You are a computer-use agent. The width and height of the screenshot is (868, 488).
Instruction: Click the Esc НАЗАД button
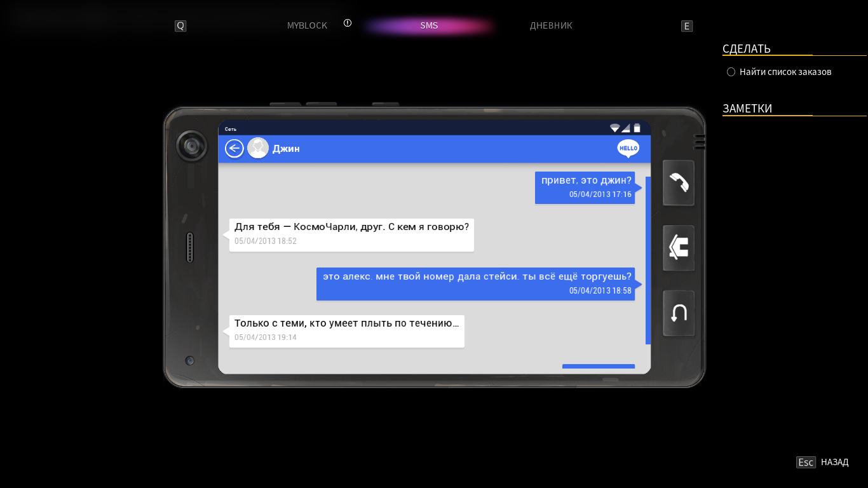click(x=822, y=462)
